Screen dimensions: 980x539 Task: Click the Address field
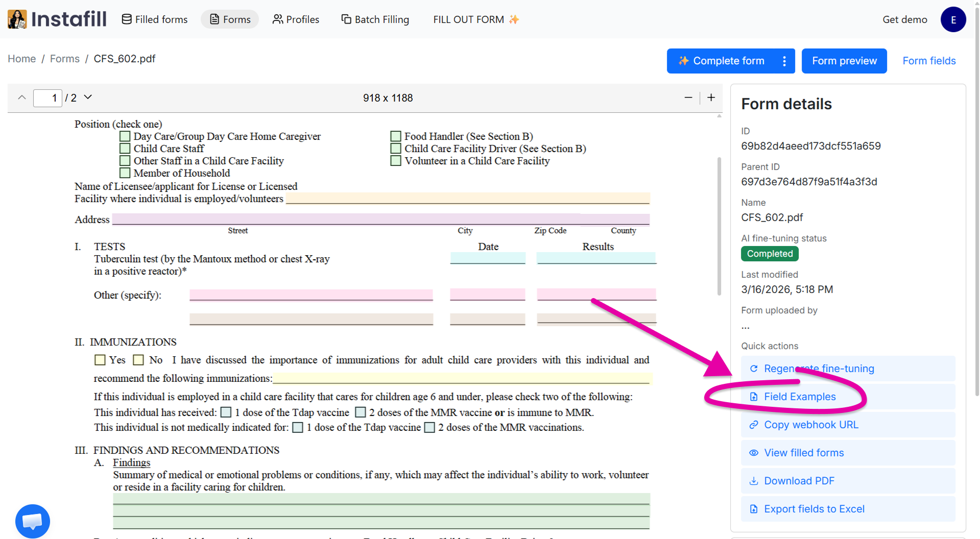pos(381,219)
